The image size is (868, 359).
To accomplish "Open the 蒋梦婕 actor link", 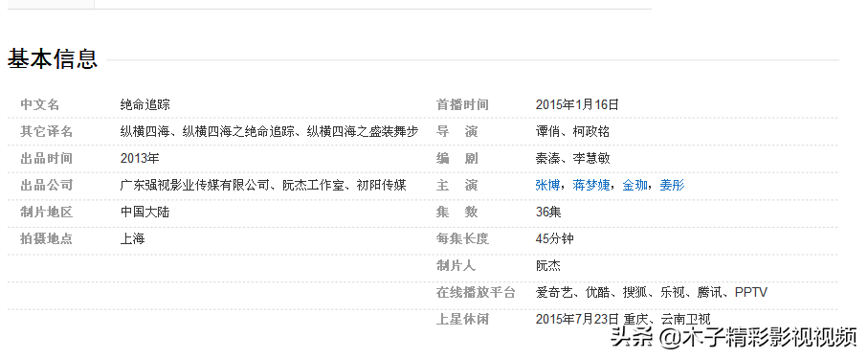I will (590, 185).
